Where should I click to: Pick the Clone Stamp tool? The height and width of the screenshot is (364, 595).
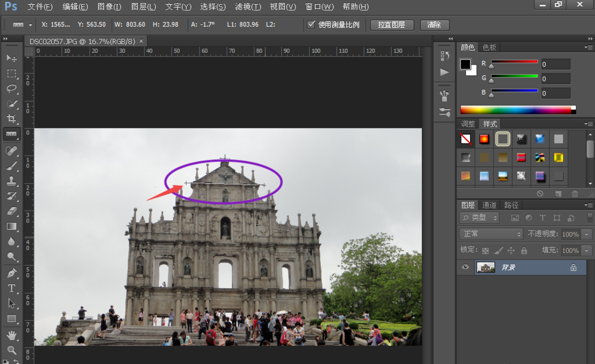(x=11, y=181)
